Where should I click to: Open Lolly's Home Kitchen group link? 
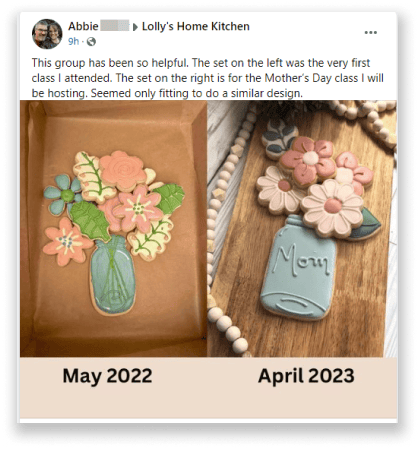click(196, 26)
